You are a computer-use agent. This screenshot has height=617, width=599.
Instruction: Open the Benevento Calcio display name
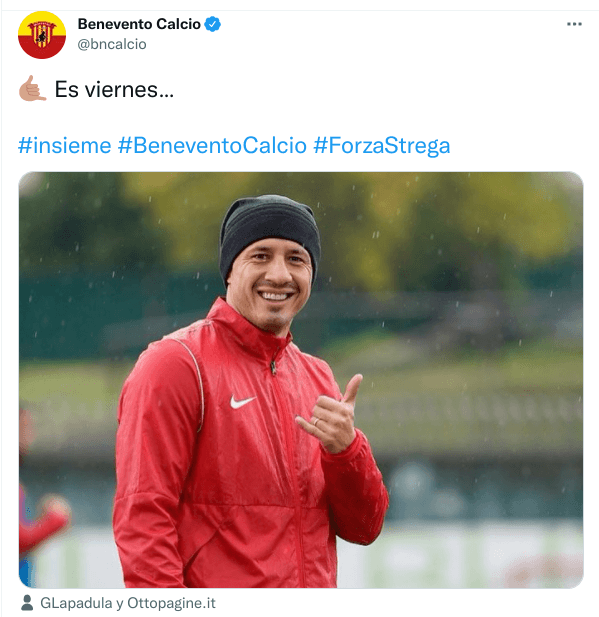[139, 24]
